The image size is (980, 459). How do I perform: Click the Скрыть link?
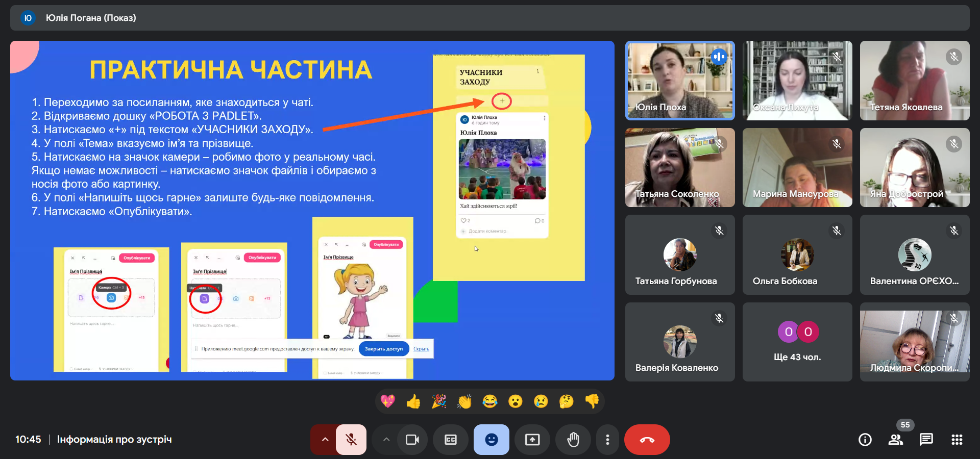pyautogui.click(x=421, y=349)
